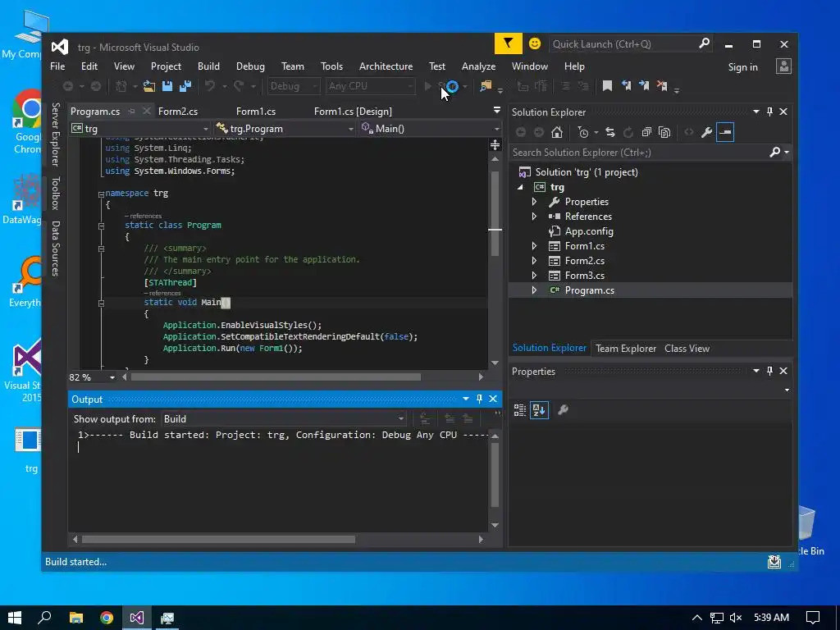Click the Find in Files toolbar icon
The height and width of the screenshot is (630, 840).
pyautogui.click(x=486, y=86)
